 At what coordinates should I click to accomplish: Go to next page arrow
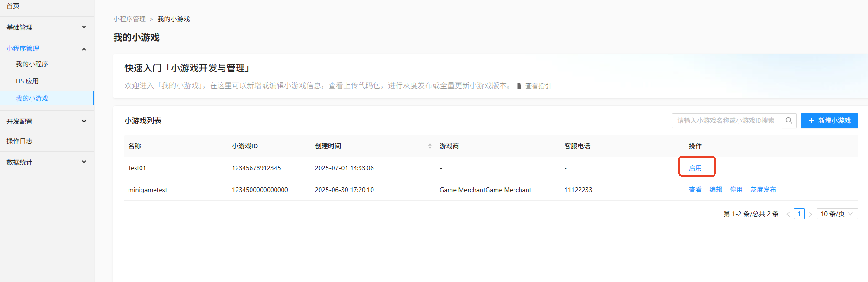(810, 214)
